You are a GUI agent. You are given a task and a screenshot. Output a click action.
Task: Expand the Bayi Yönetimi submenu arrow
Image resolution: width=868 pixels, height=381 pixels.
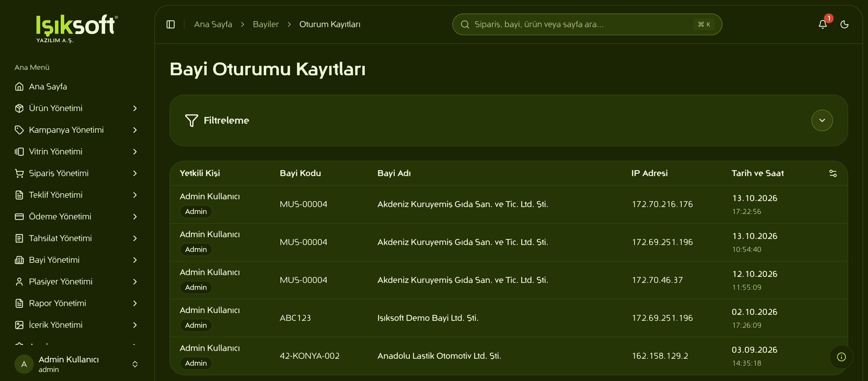tap(135, 260)
